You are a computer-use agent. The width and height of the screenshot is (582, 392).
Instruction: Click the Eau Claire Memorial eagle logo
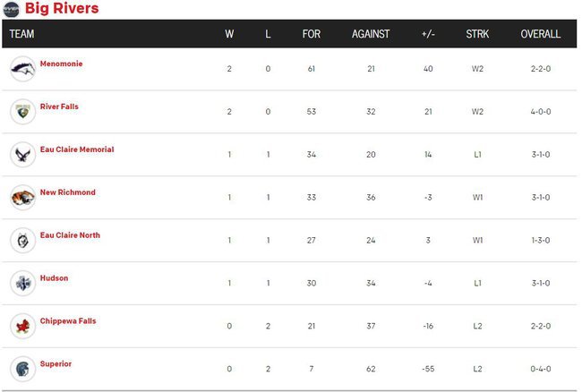[x=22, y=155]
